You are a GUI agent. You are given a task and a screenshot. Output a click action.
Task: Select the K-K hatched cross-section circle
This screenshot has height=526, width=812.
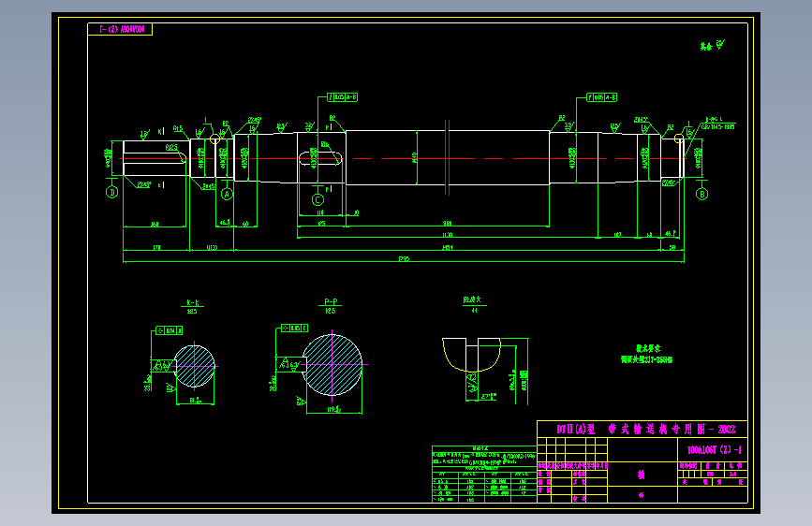click(x=194, y=366)
